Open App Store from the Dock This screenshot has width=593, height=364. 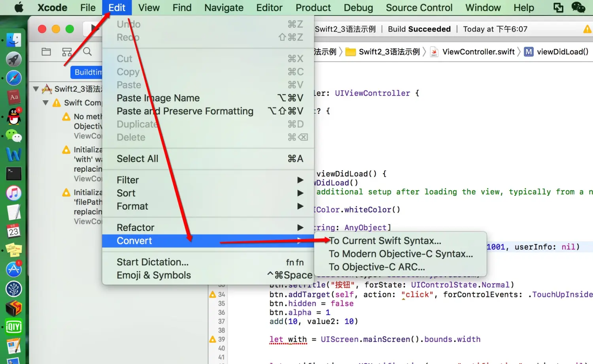14,270
